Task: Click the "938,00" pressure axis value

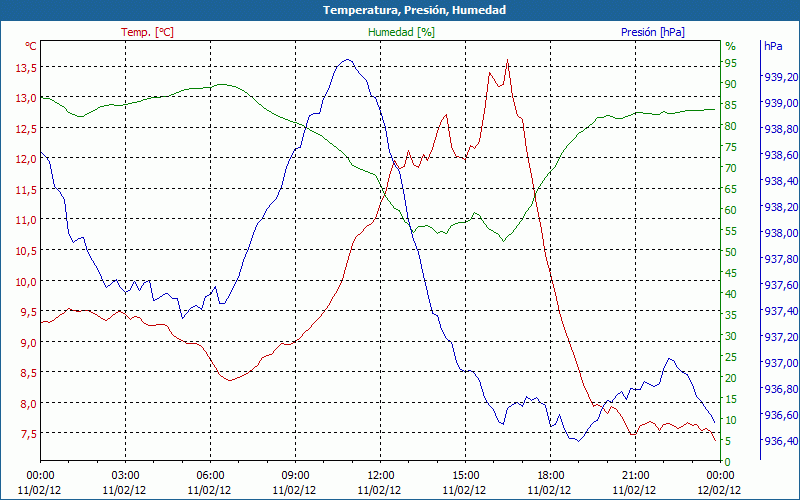Action: coord(781,233)
